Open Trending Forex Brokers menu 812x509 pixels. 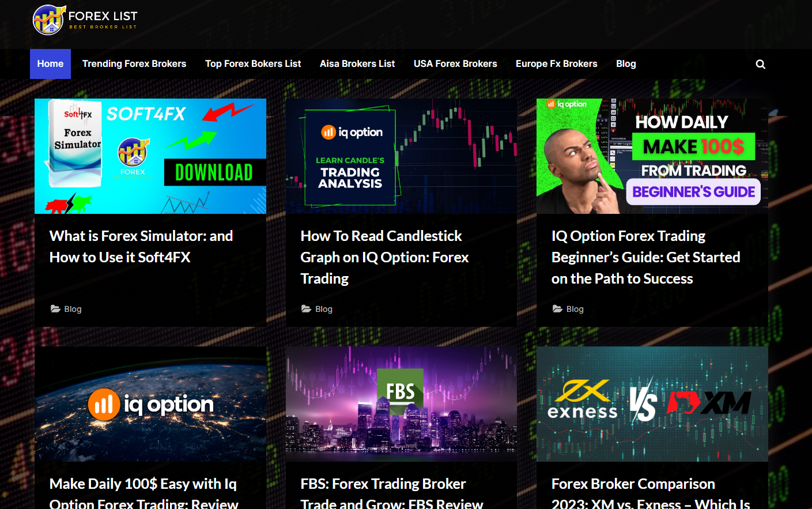click(134, 64)
